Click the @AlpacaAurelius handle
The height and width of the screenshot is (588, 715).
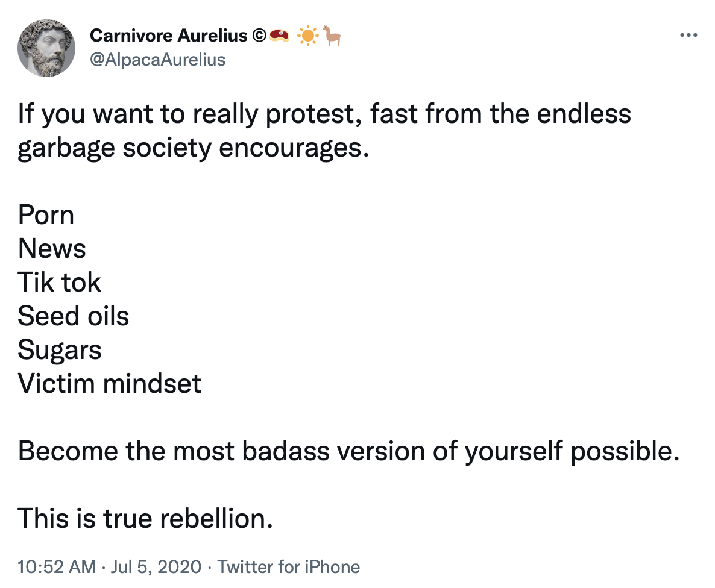coord(157,60)
